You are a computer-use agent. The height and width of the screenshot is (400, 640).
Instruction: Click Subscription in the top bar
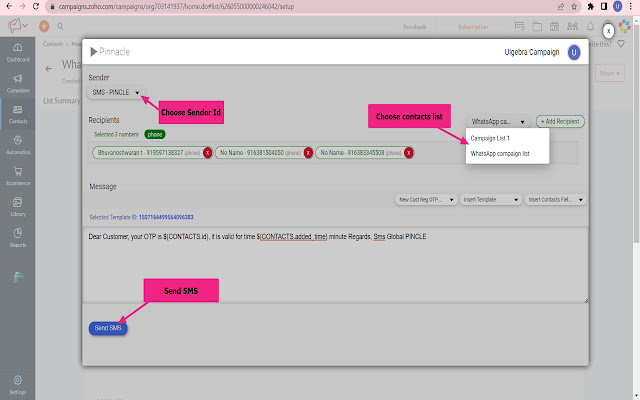473,27
